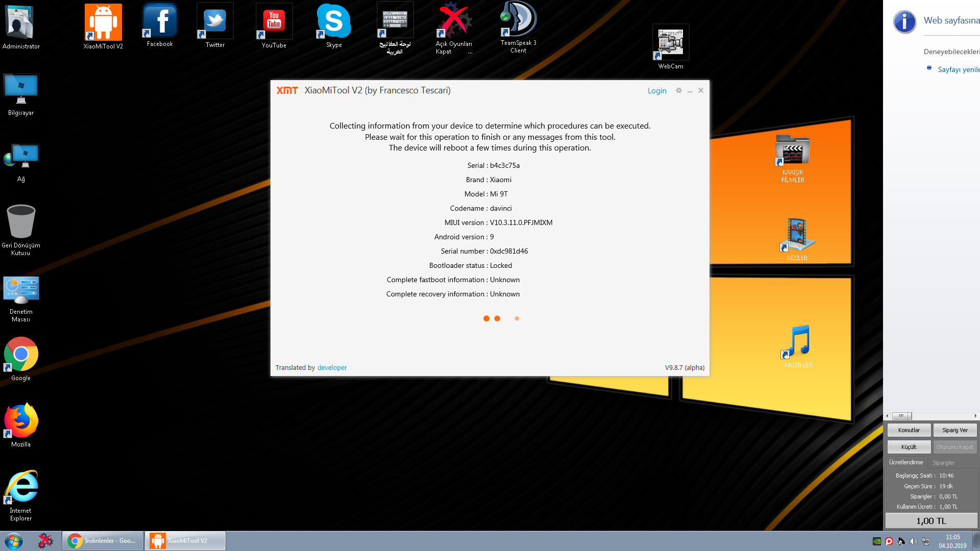Select the Twitter desktop shortcut
The height and width of the screenshot is (551, 980).
215,26
